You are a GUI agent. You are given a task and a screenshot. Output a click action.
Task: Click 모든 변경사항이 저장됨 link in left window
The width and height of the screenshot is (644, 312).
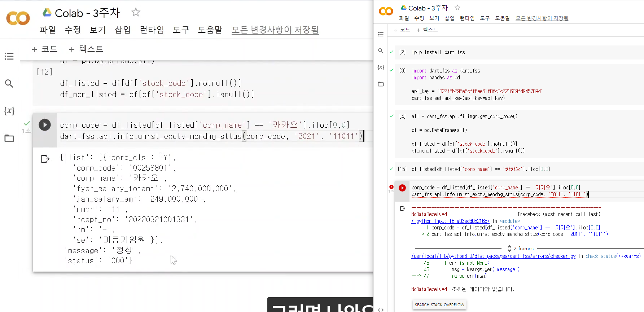(x=275, y=30)
